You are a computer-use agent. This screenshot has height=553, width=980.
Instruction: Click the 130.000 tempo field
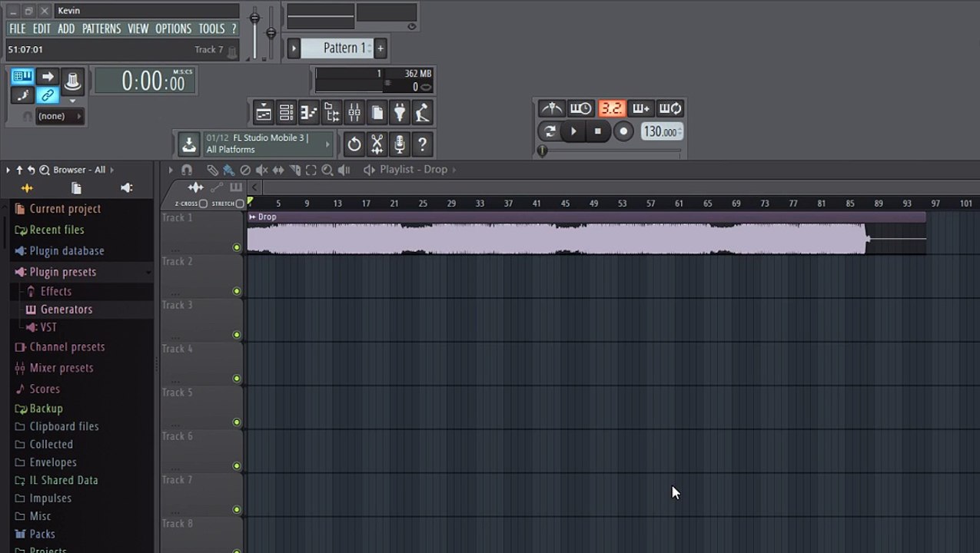click(660, 131)
